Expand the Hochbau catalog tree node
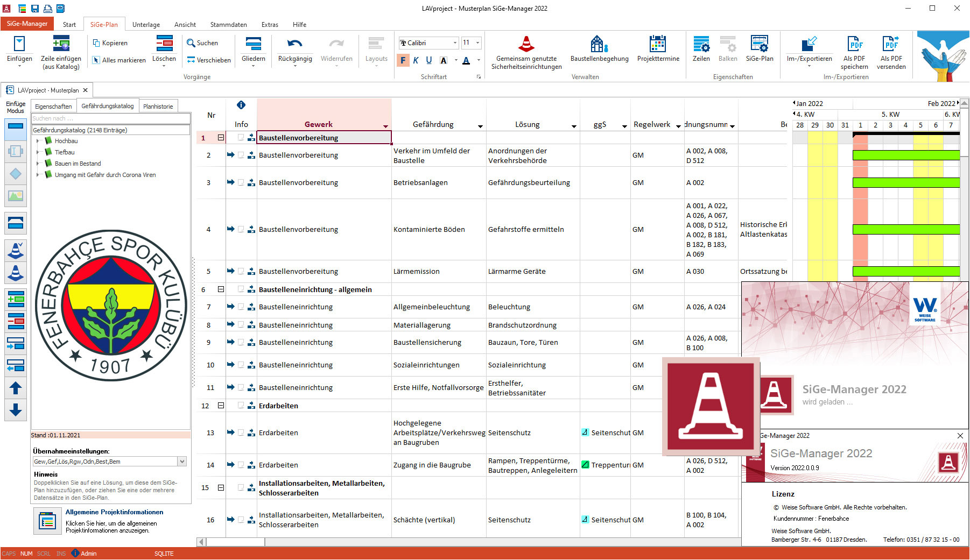 38,141
